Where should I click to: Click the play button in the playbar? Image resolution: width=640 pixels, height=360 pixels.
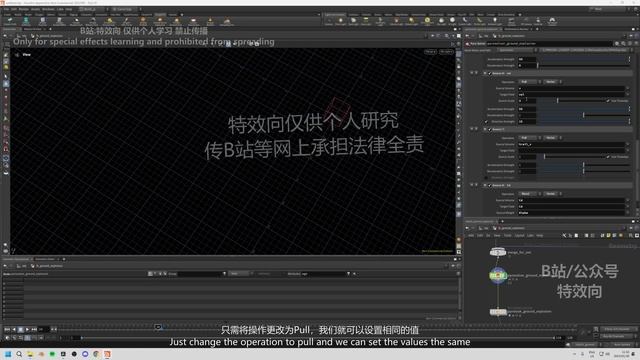(27, 329)
